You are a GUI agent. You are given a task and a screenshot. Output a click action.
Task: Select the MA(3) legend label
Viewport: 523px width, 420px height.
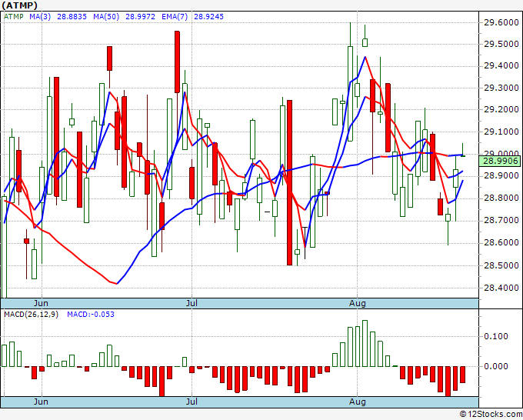(40, 17)
